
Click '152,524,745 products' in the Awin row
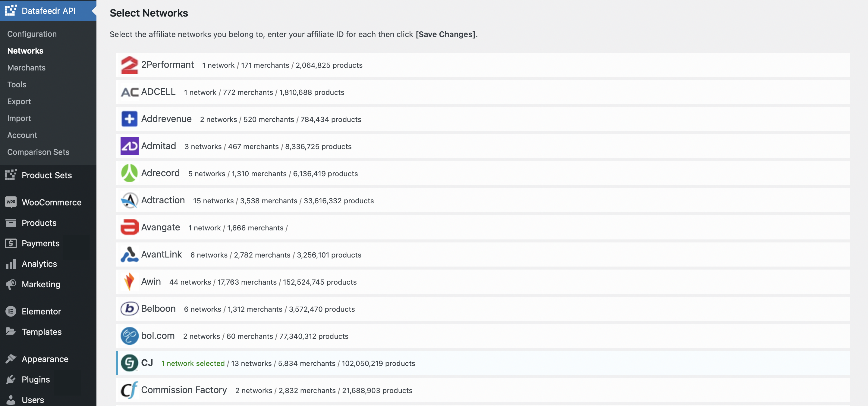pyautogui.click(x=319, y=282)
